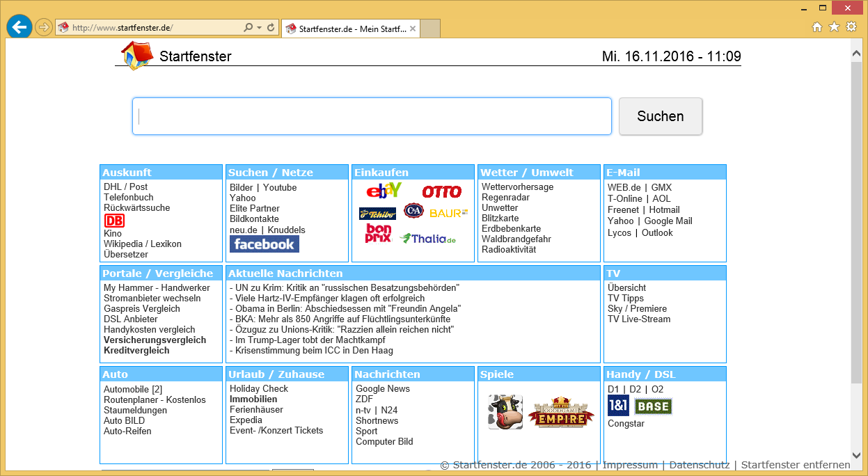Open the Wettervorhersage link

(518, 187)
